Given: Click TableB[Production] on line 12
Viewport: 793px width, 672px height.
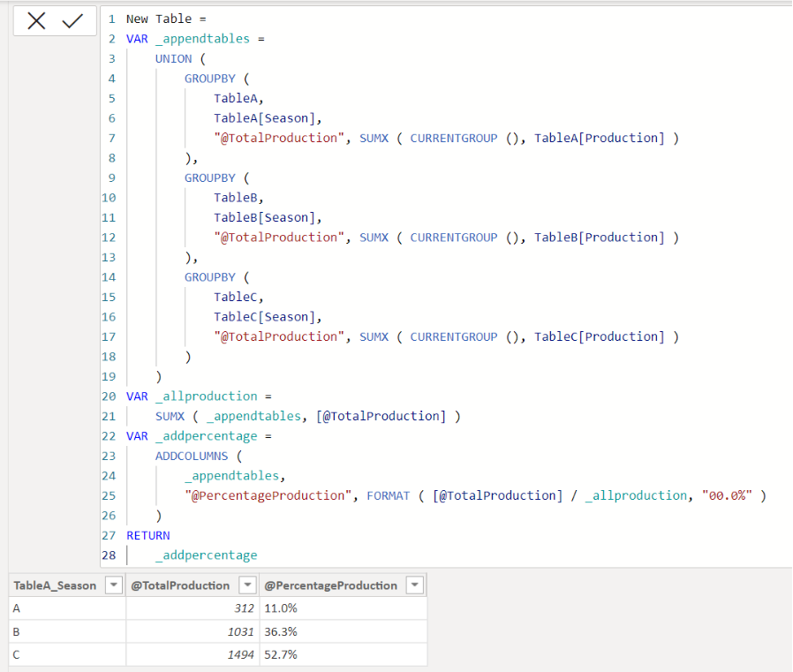Looking at the screenshot, I should coord(600,238).
